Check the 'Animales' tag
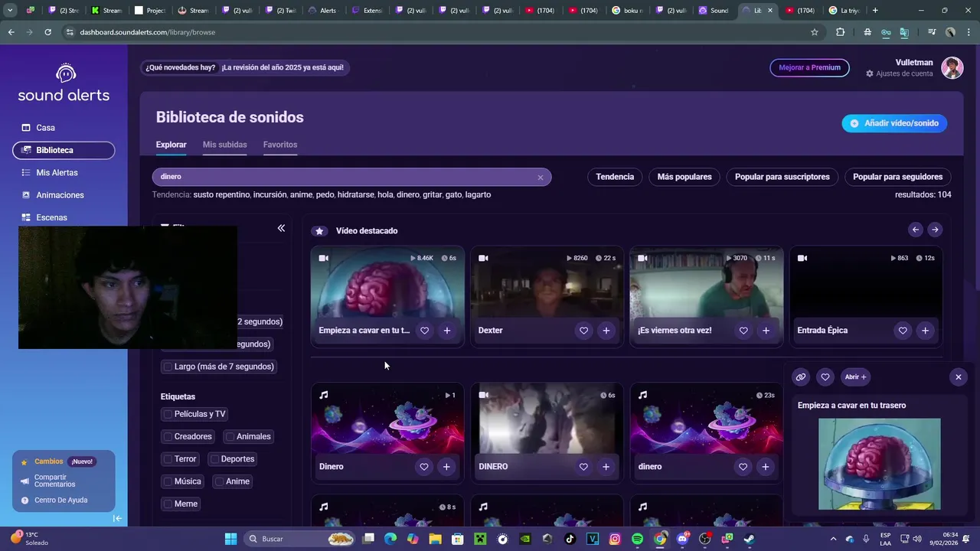980x551 pixels. (x=230, y=436)
